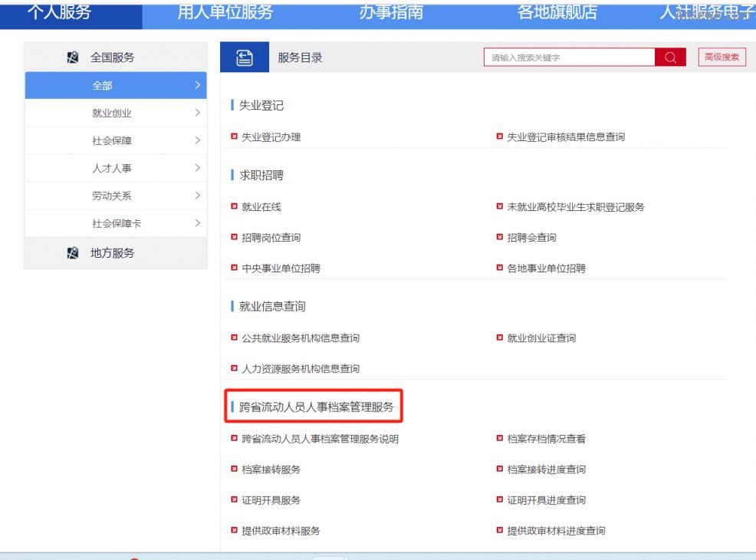Expand the 劳动关系 category arrow
756x560 pixels.
pos(197,196)
